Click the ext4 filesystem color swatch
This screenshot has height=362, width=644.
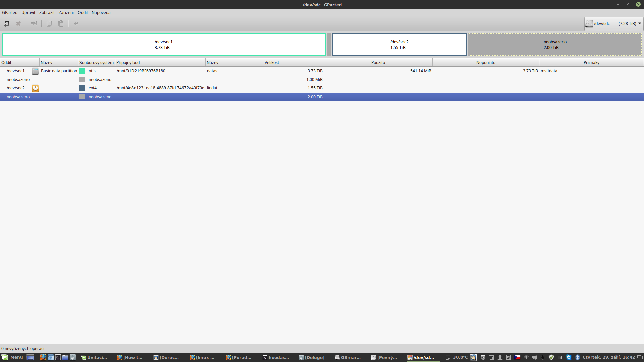[x=82, y=88]
